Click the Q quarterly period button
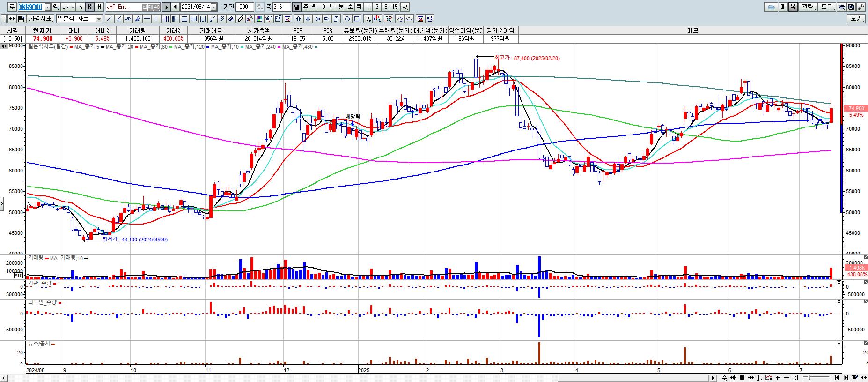Screen dimensions: 868x382 point(324,7)
